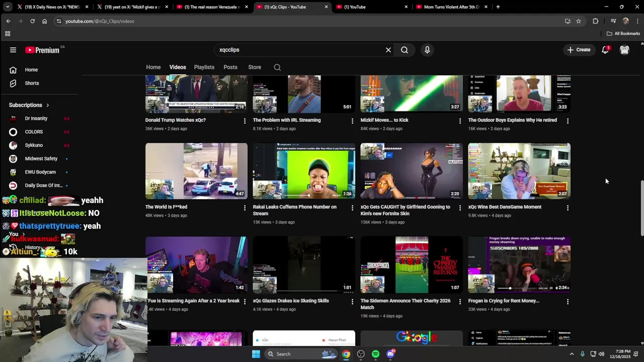This screenshot has width=644, height=362.
Task: Open options for xQc Wins Best DansGame Moment
Action: pyautogui.click(x=568, y=208)
